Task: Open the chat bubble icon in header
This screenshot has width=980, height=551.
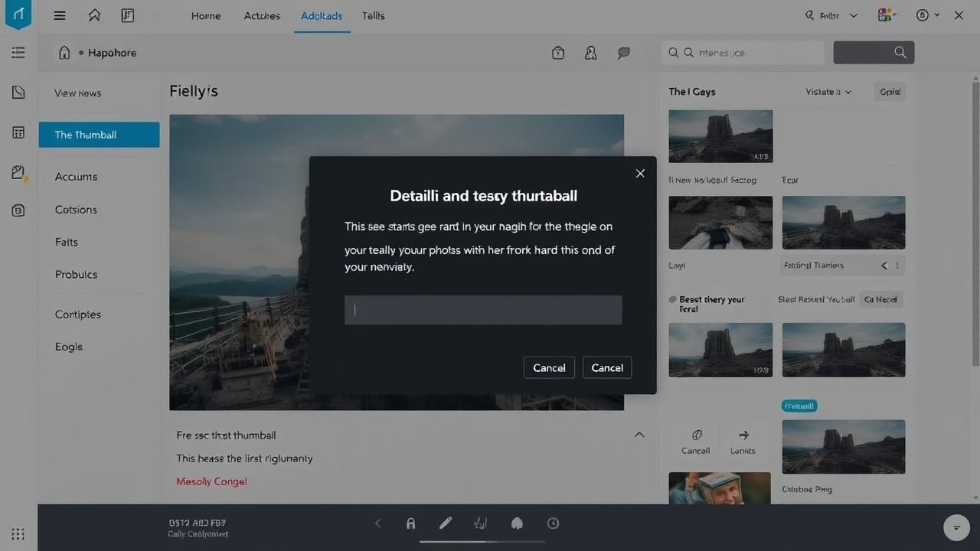Action: (624, 53)
